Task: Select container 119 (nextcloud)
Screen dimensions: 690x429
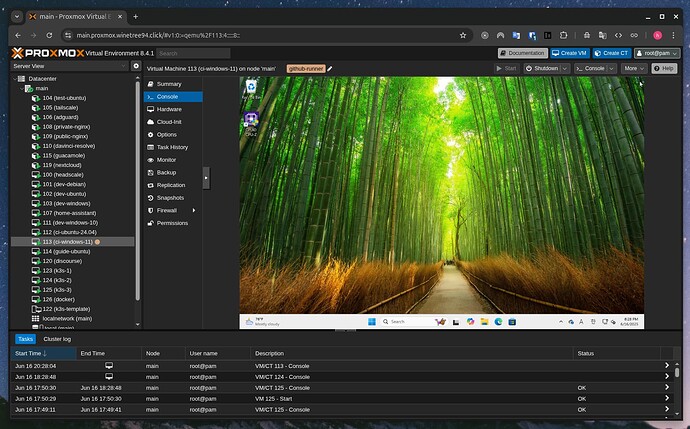Action: coord(62,165)
